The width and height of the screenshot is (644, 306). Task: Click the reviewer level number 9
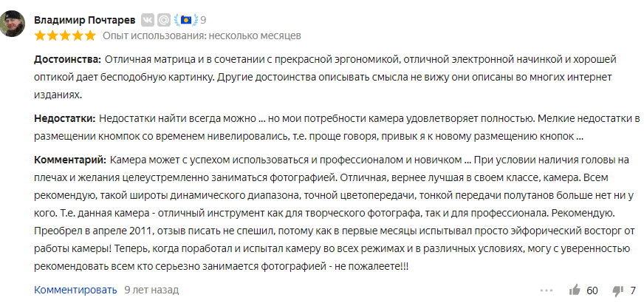click(203, 20)
